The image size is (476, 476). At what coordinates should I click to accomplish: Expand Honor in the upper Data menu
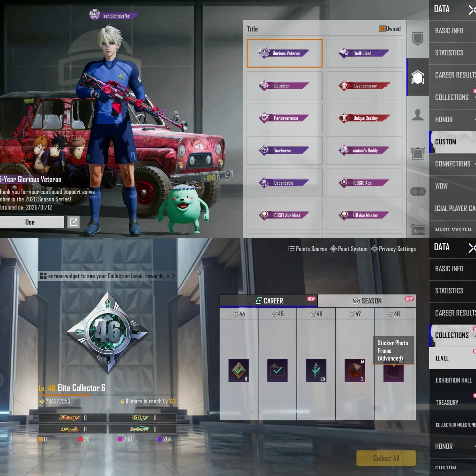(453, 120)
